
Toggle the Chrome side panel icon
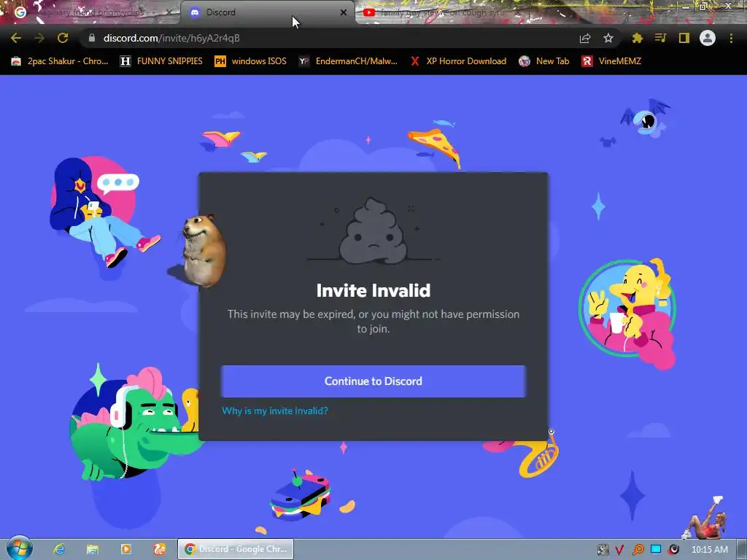[684, 38]
